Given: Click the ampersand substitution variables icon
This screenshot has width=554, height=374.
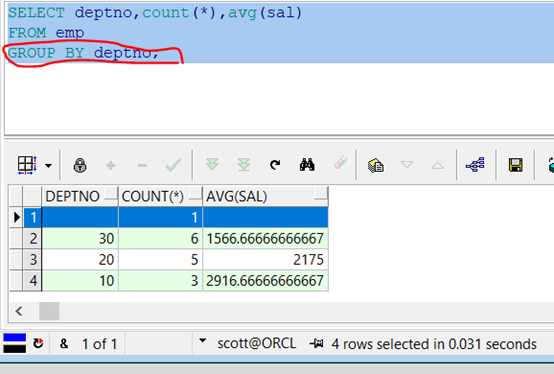Looking at the screenshot, I should pos(64,343).
